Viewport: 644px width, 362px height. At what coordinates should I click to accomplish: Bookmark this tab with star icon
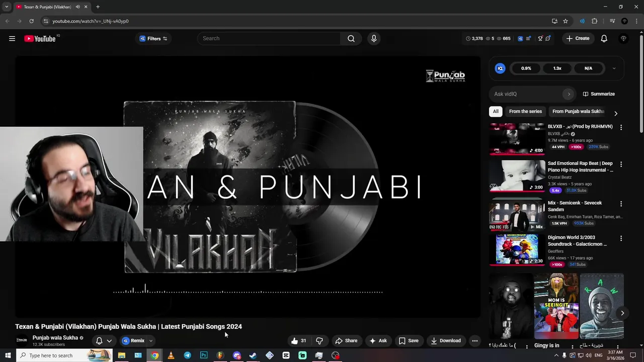click(566, 21)
